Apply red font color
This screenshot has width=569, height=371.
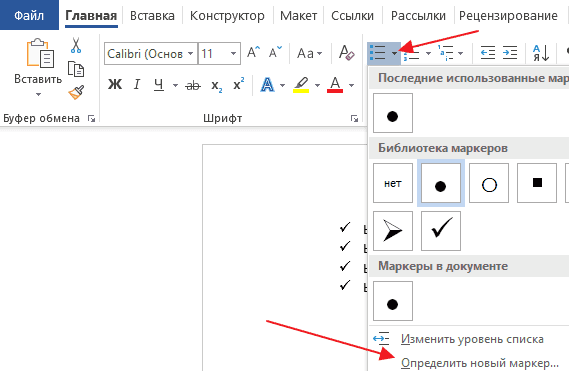coord(335,85)
